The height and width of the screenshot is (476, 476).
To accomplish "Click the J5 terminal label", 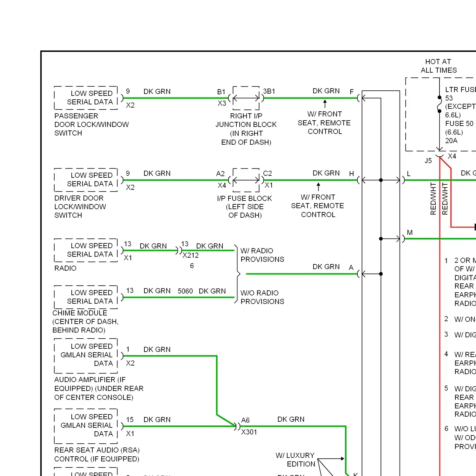I will (428, 161).
